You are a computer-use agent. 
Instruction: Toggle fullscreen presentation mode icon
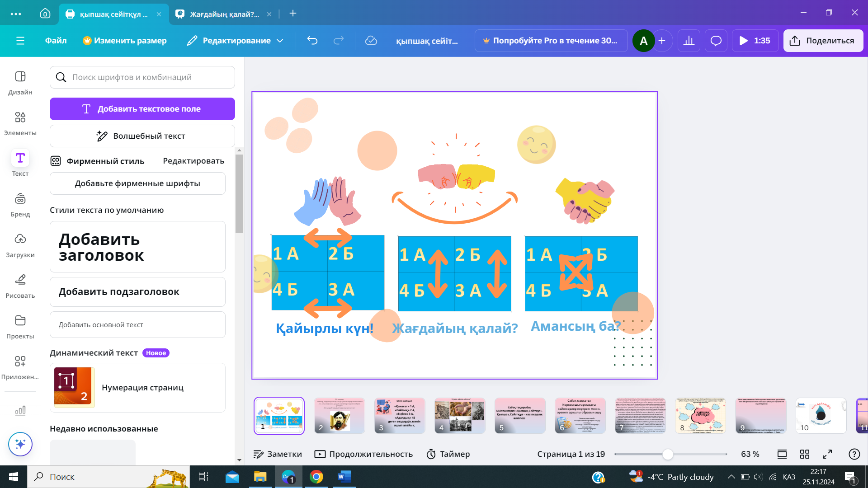click(827, 454)
